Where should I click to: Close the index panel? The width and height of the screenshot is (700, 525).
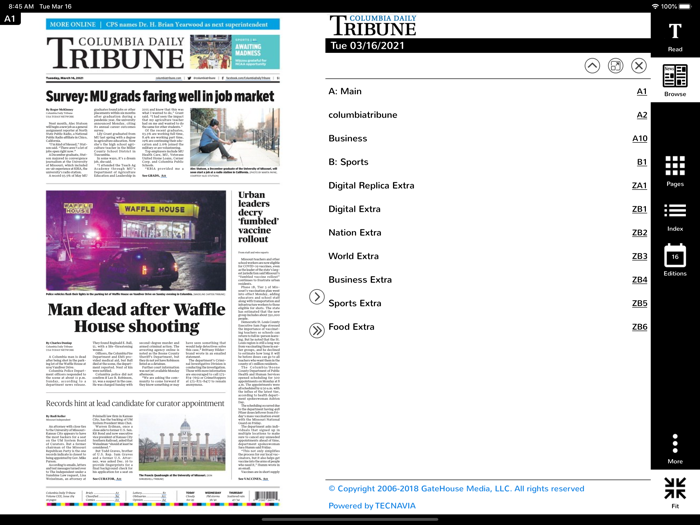pos(639,66)
